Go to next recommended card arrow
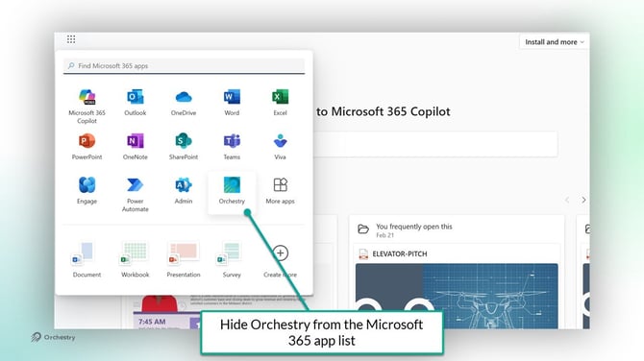Viewport: 644px width, 361px height. pos(583,200)
